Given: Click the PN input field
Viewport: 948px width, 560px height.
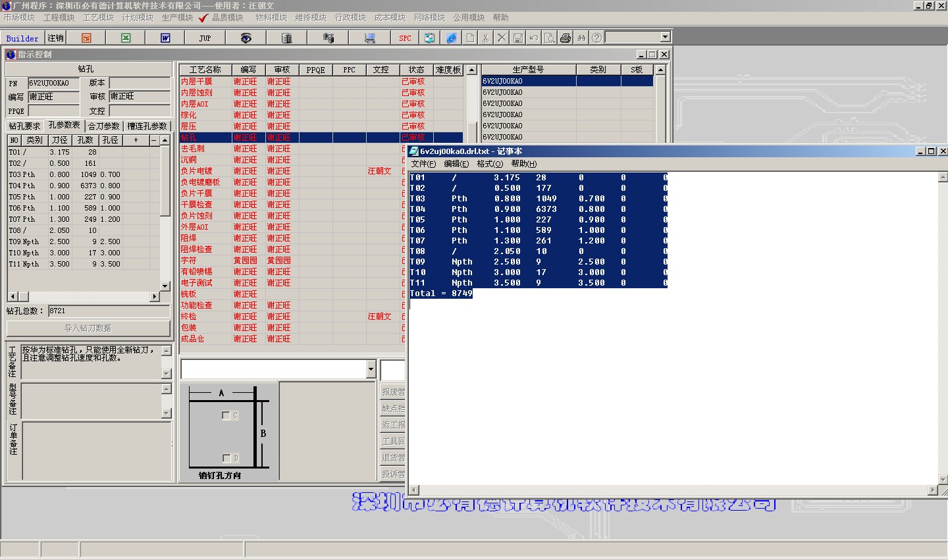Looking at the screenshot, I should click(53, 83).
